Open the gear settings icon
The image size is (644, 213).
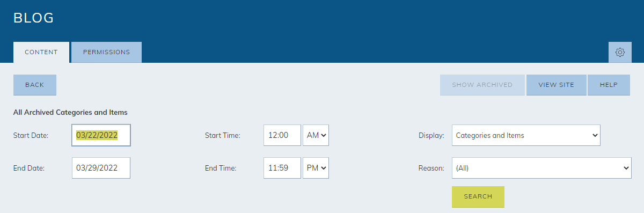[620, 52]
